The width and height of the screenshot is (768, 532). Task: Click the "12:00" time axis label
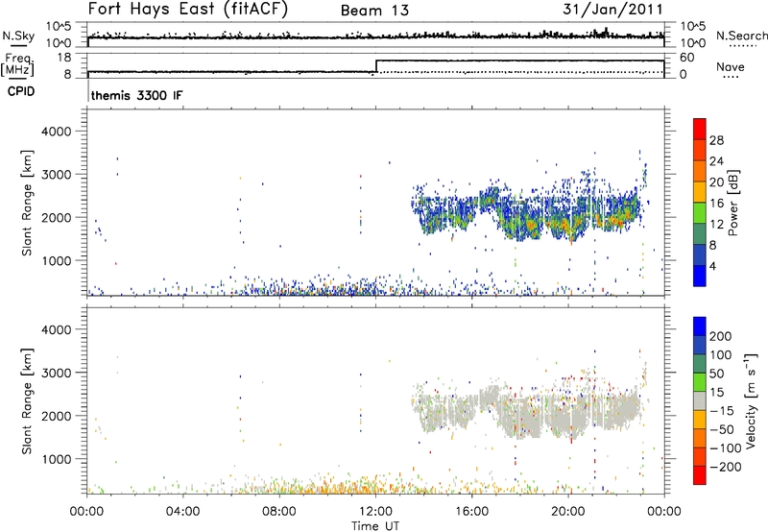click(375, 512)
